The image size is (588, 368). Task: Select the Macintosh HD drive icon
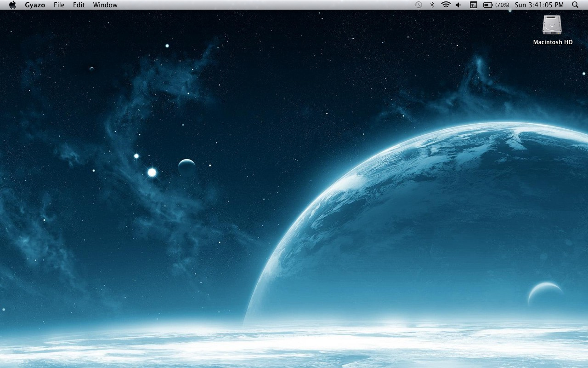pyautogui.click(x=552, y=24)
